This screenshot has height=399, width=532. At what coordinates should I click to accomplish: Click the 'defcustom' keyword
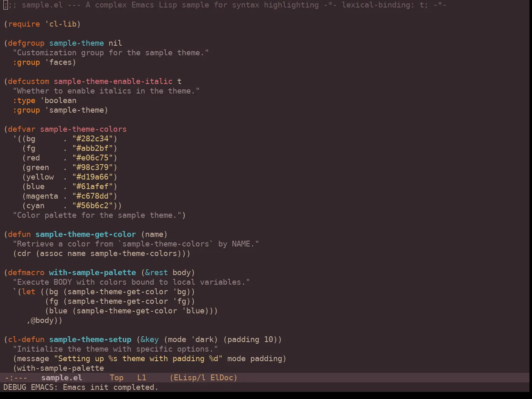pyautogui.click(x=29, y=81)
